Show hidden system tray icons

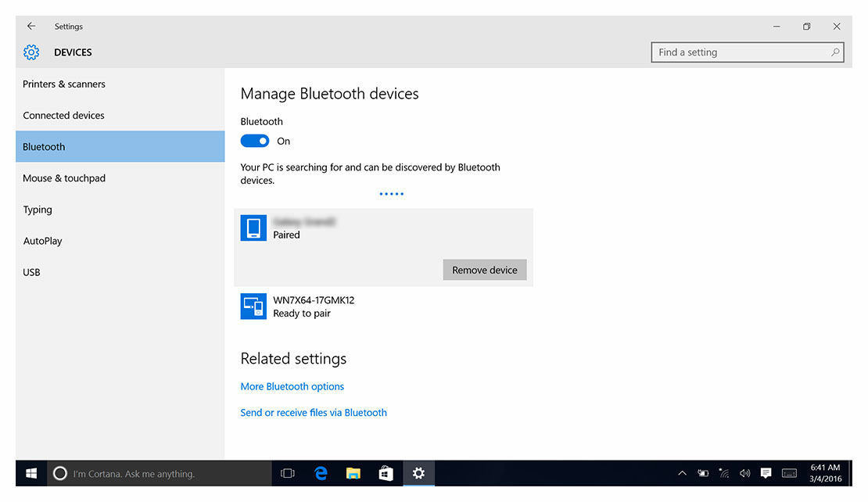682,473
